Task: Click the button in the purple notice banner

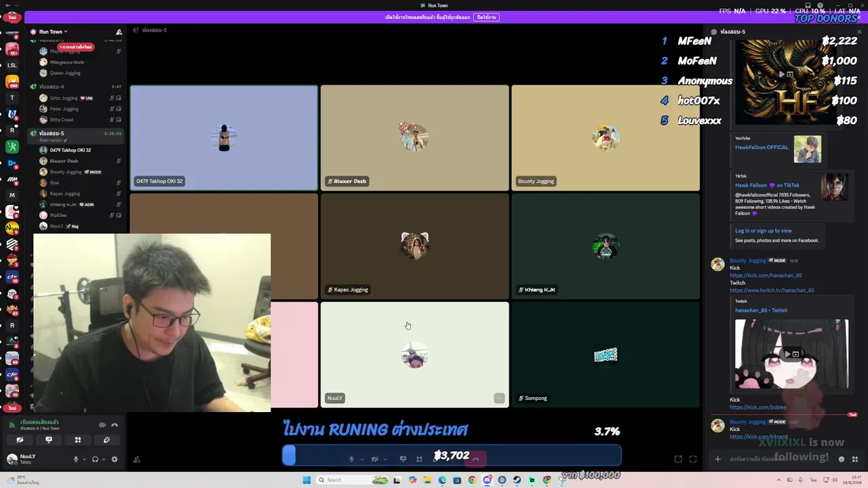Action: point(486,17)
